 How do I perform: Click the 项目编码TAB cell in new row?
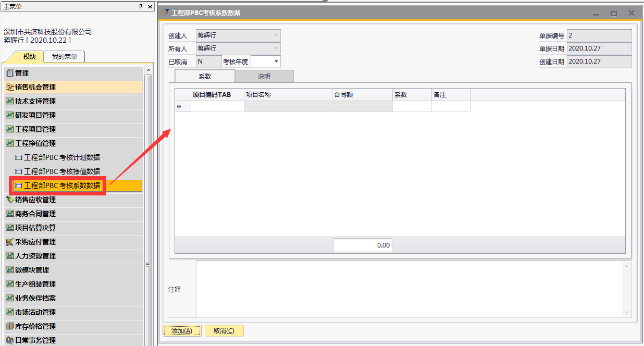click(217, 107)
